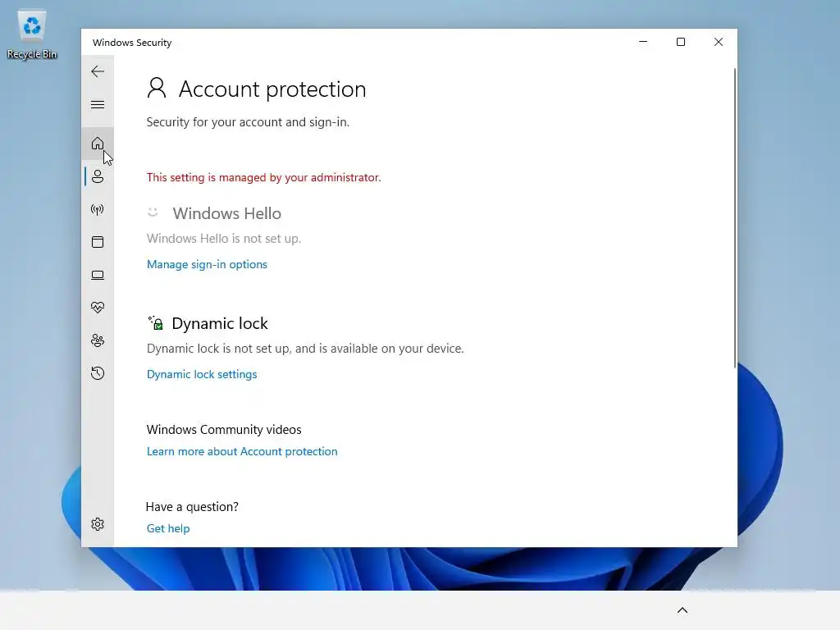Click the vertical scrollbar of the page
Screen dimensions: 840x630
[734, 218]
